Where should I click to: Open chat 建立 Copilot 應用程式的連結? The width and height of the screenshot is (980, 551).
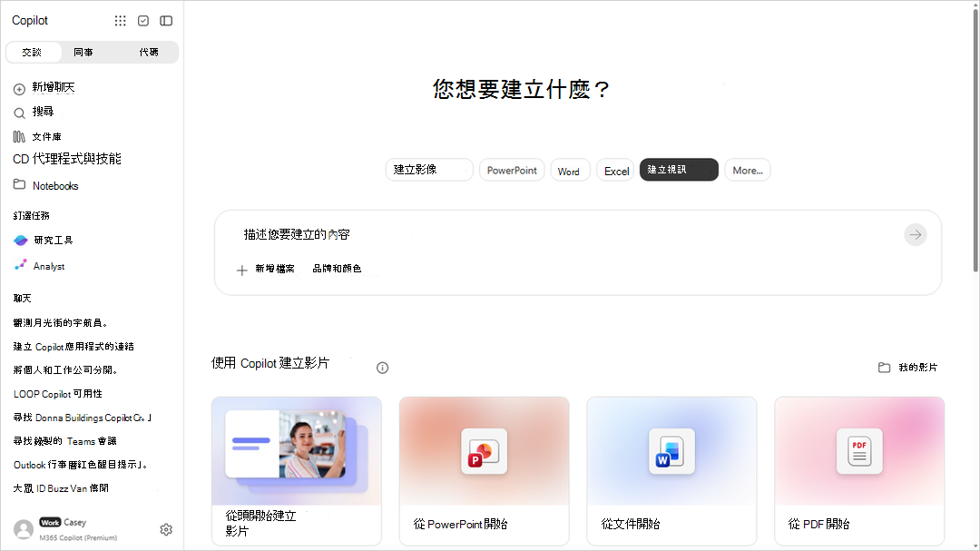point(73,347)
